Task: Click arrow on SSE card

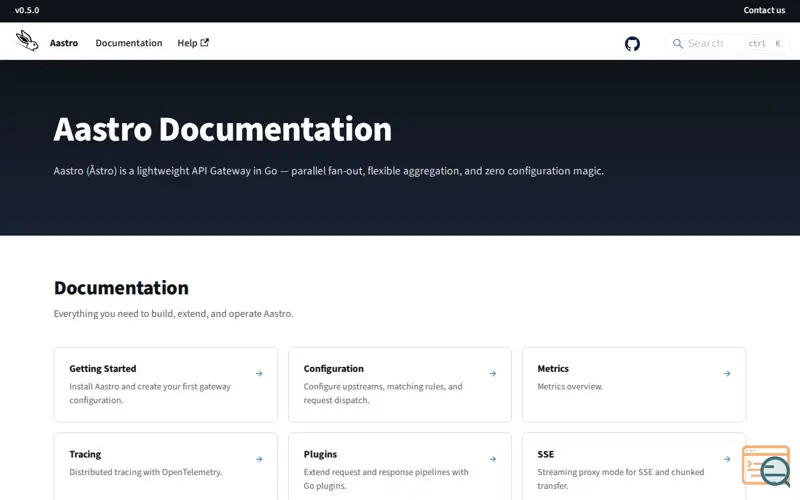Action: click(727, 459)
